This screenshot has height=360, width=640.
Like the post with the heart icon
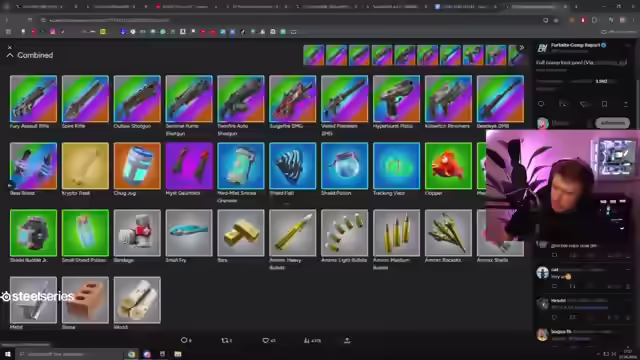[x=266, y=340]
